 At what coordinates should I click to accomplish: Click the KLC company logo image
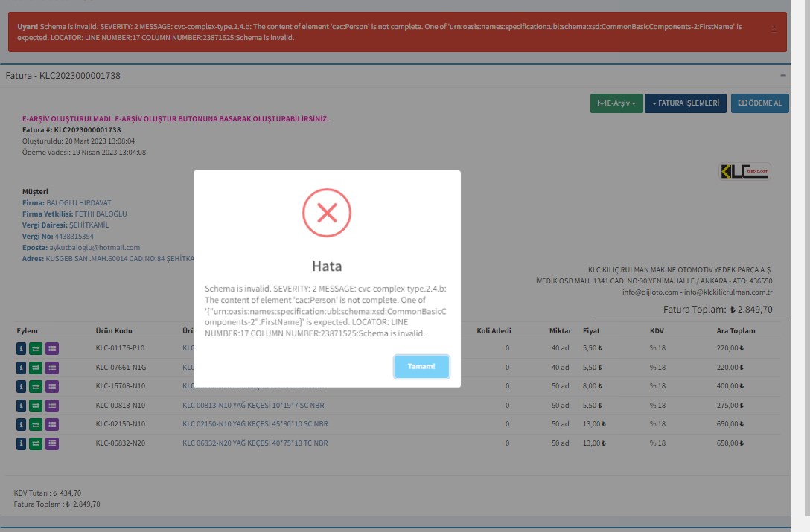tap(744, 172)
